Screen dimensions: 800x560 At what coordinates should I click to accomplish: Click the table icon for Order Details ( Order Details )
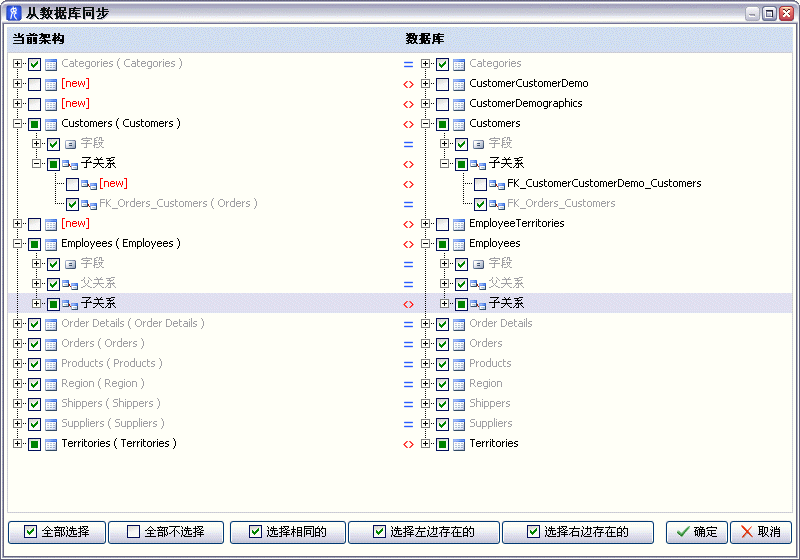(51, 324)
